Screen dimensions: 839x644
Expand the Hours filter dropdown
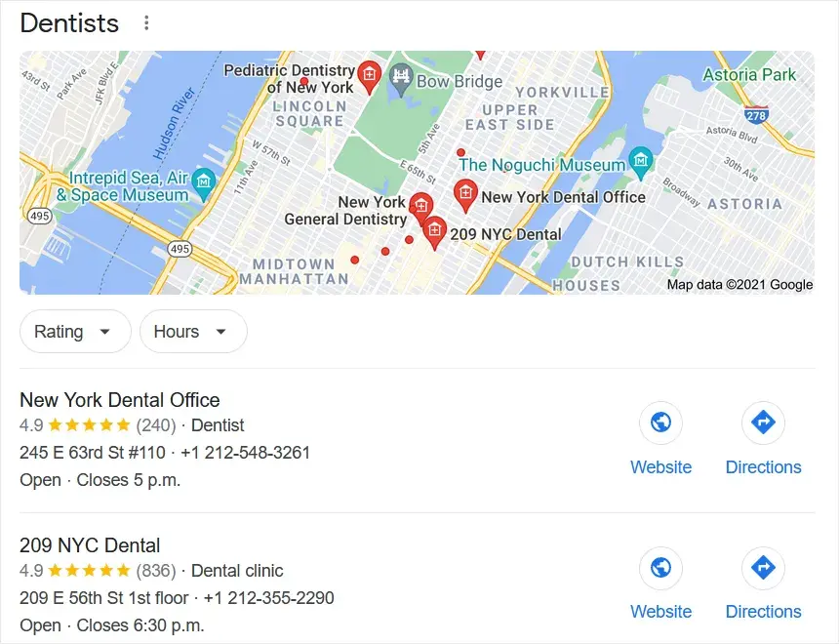click(193, 332)
